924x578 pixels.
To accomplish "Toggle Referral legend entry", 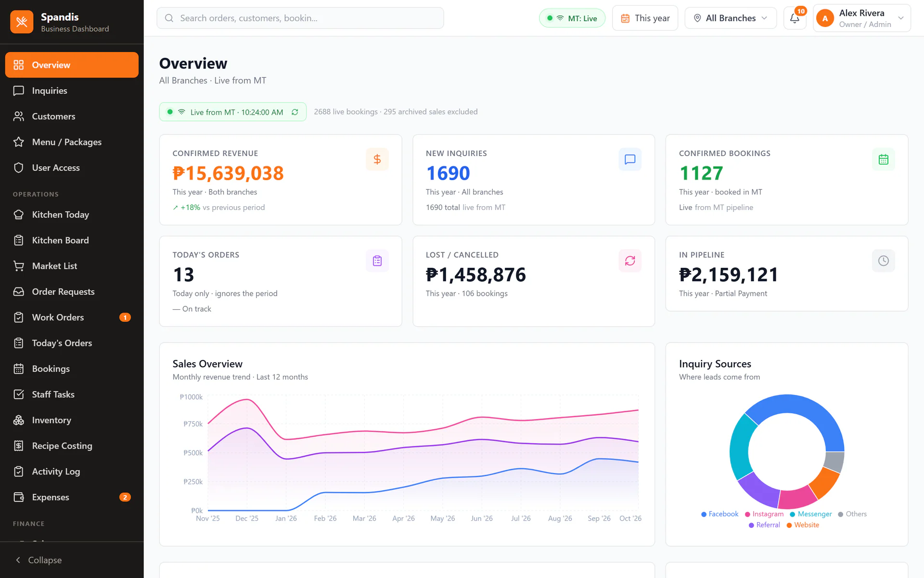I will point(764,525).
